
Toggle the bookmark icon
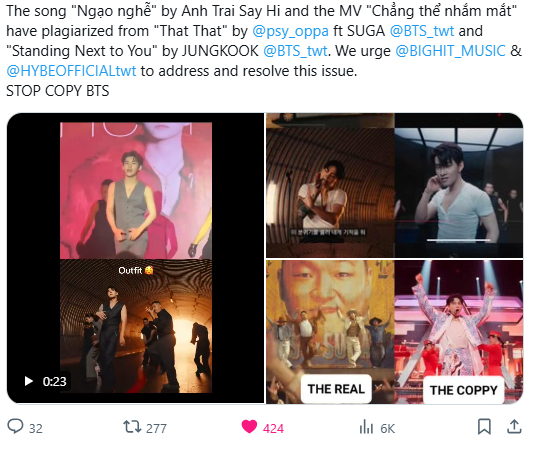pyautogui.click(x=484, y=427)
